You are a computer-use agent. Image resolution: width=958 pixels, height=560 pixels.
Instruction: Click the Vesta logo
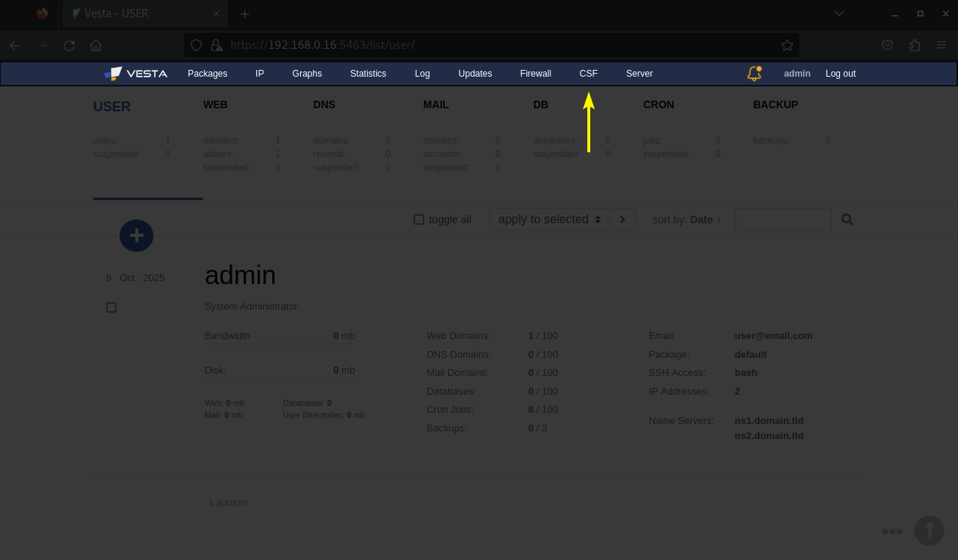[136, 74]
